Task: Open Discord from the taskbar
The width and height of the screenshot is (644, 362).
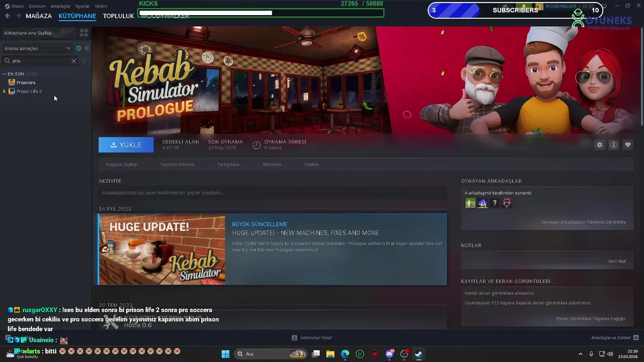Action: [x=389, y=354]
